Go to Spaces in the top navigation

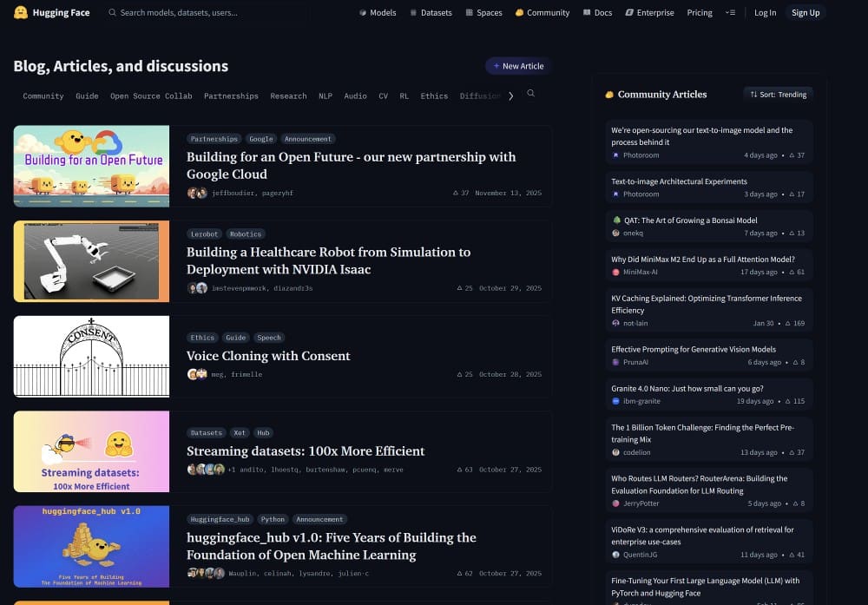[x=483, y=13]
